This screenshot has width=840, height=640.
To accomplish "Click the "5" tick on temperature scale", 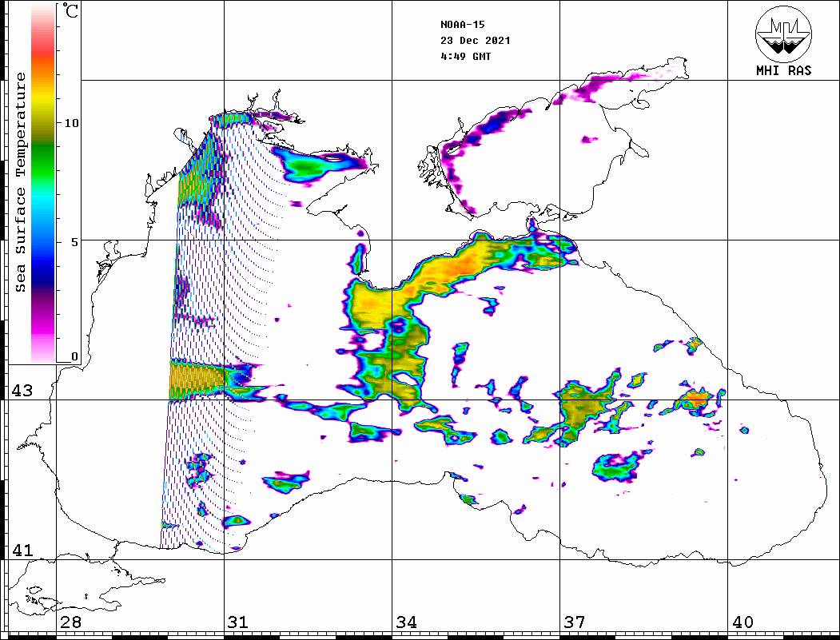I will [75, 241].
